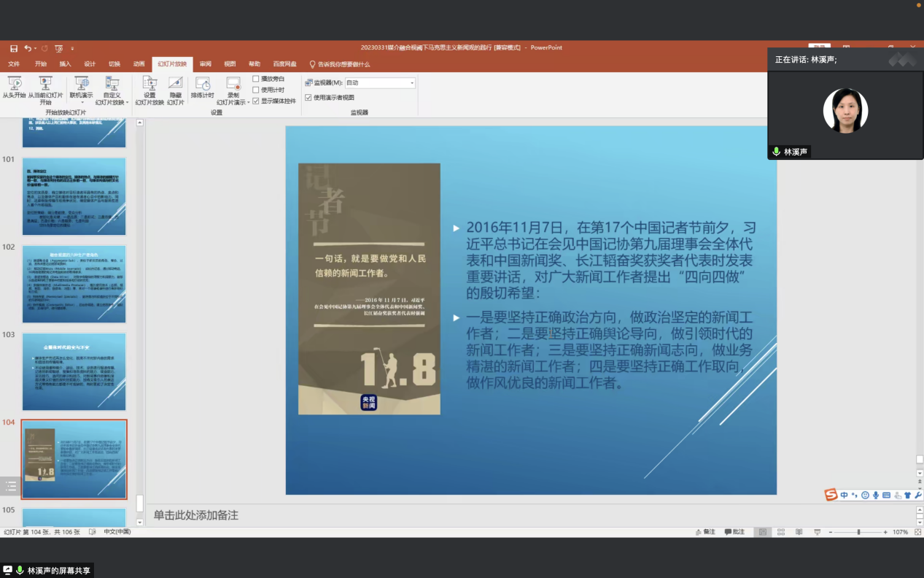Switch to the 审阅 ribbon tab
The width and height of the screenshot is (924, 578).
[x=206, y=64]
